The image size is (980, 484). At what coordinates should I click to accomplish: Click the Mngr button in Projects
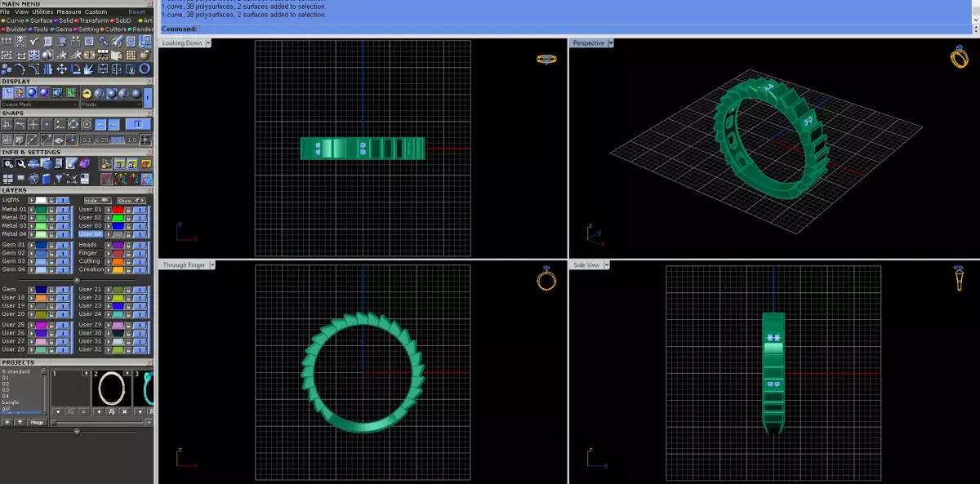click(x=37, y=422)
